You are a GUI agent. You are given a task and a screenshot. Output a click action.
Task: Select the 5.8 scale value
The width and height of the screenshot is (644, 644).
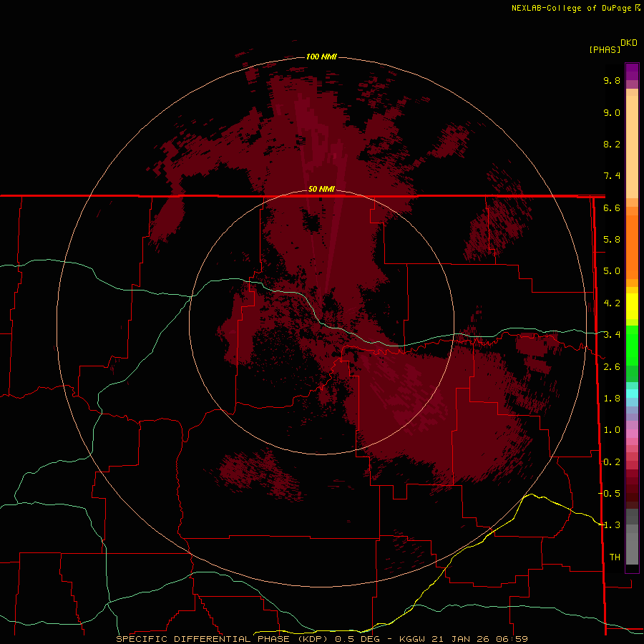coord(612,240)
